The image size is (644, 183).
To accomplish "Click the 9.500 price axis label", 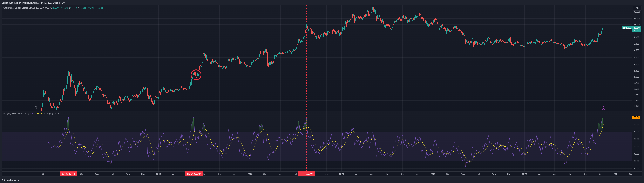I will 637,37.
